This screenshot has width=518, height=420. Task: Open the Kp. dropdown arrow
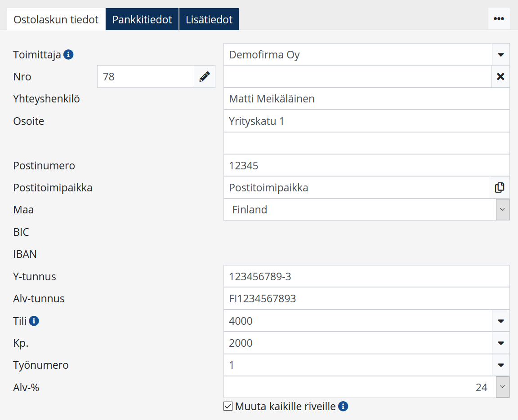click(500, 343)
